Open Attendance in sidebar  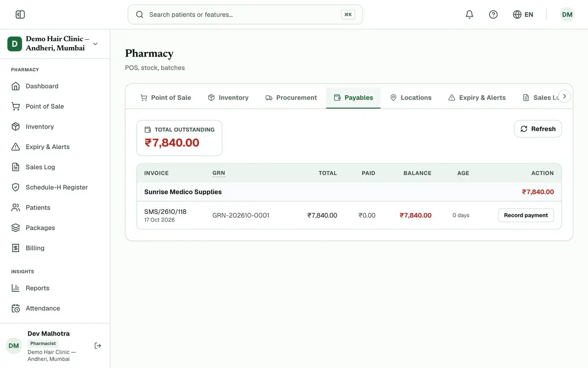click(x=55, y=309)
